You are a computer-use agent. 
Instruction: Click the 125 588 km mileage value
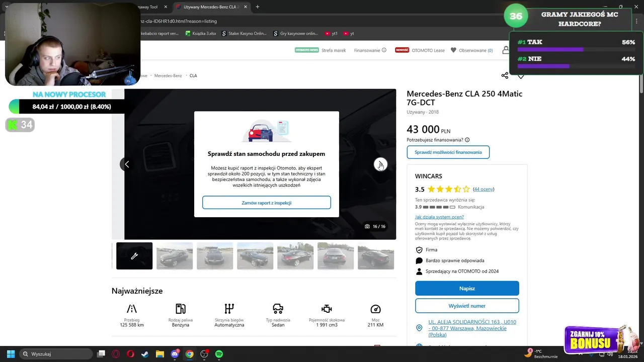(x=132, y=325)
